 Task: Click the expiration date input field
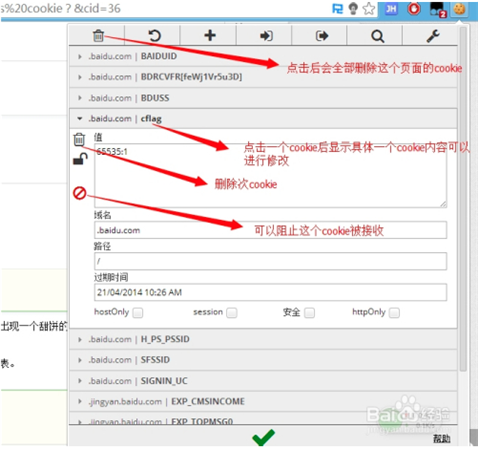tap(270, 292)
